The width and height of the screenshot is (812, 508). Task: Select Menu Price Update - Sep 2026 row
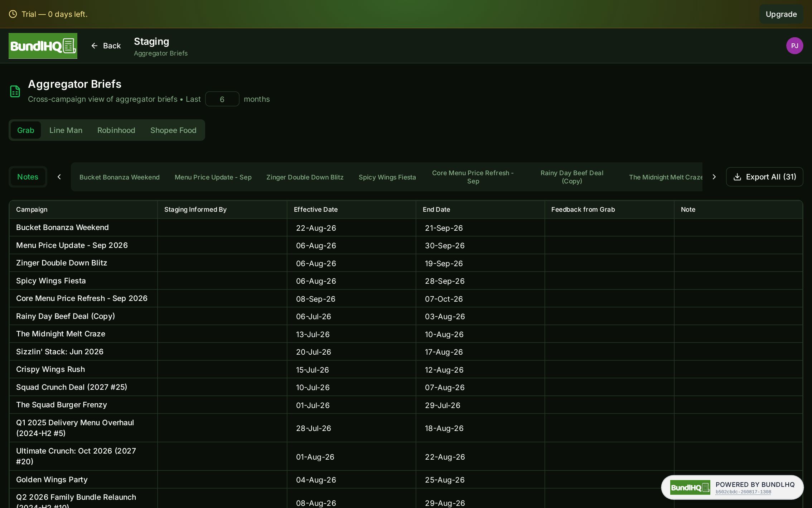click(406, 245)
